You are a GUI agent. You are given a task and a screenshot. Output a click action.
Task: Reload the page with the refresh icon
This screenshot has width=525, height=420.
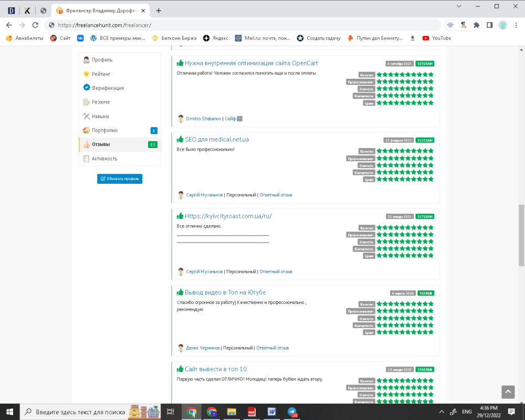[x=36, y=25]
